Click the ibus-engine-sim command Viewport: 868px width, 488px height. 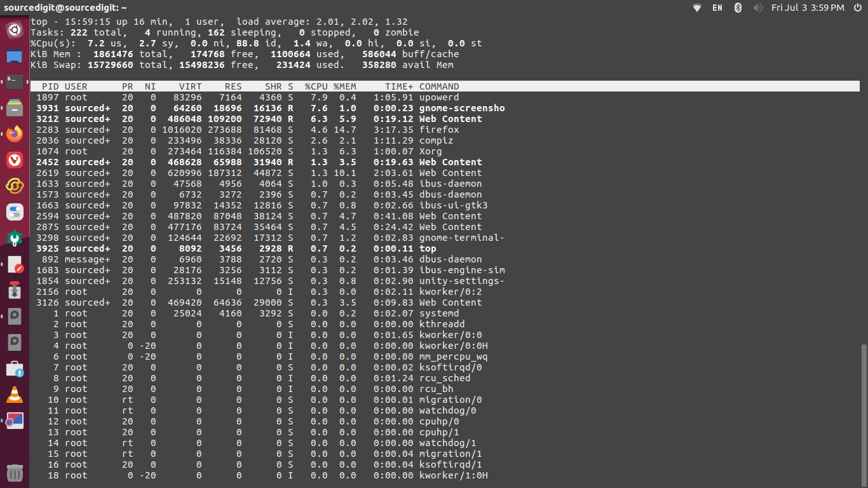click(462, 270)
